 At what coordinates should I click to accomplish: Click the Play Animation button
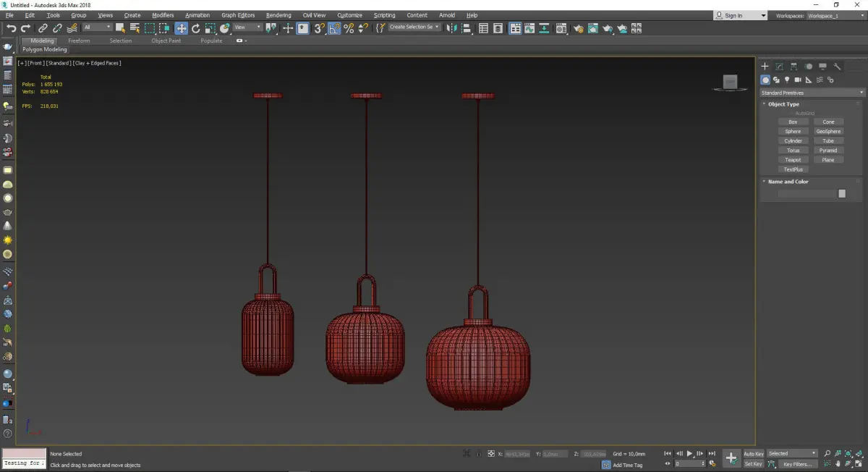pyautogui.click(x=689, y=454)
